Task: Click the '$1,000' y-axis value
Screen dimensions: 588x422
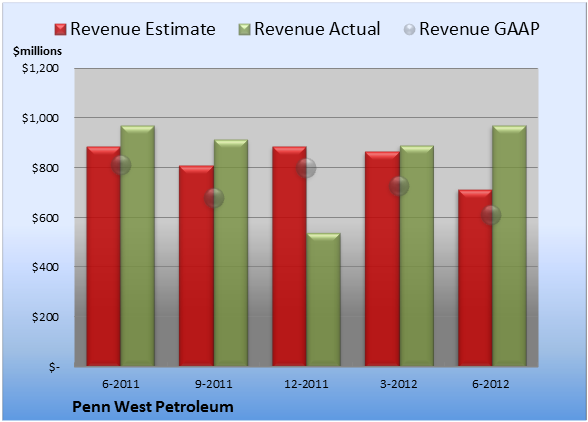Action: (x=40, y=118)
